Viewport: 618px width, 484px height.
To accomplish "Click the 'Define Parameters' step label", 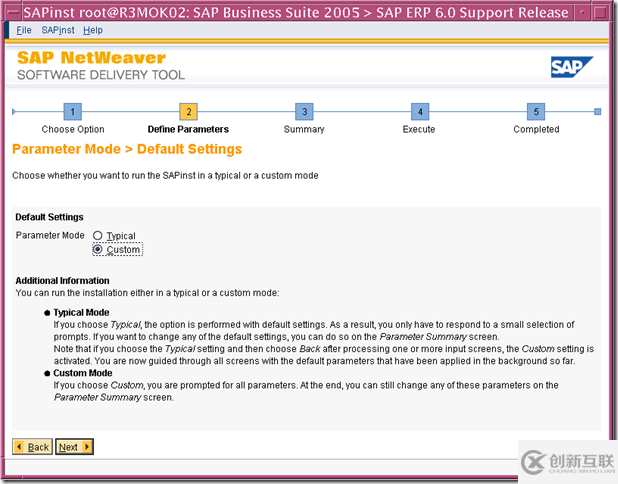I will coord(188,129).
